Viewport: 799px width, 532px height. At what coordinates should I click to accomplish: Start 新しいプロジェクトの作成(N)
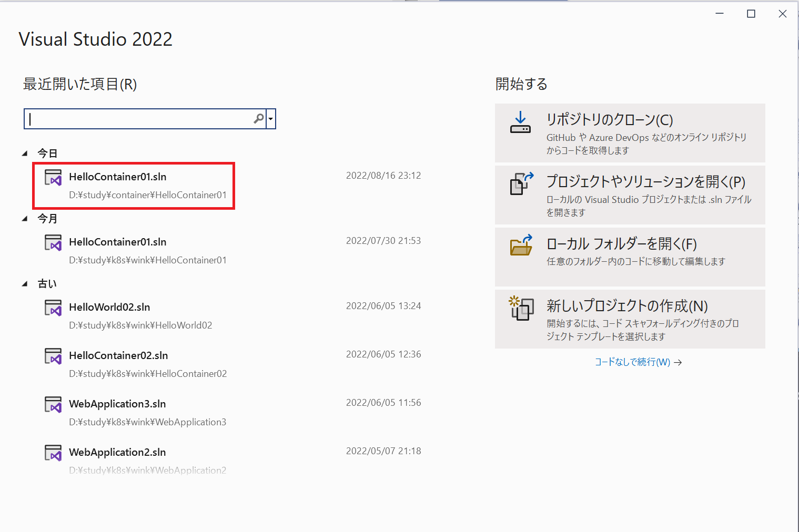pyautogui.click(x=630, y=319)
